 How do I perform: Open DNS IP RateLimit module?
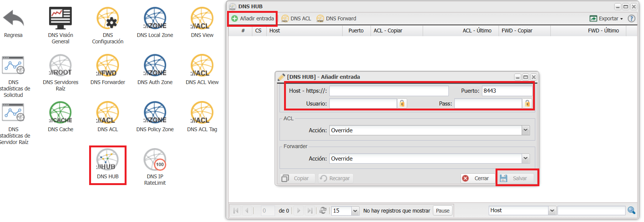155,160
